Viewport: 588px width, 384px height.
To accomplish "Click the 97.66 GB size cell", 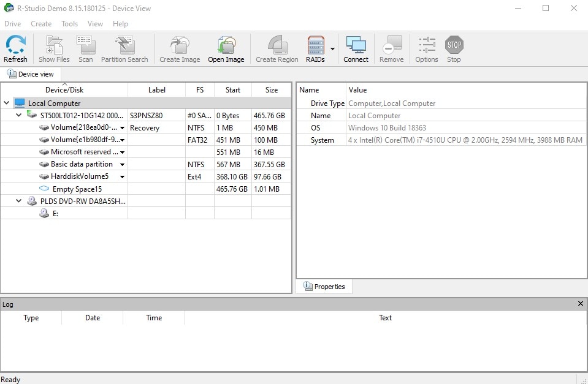I will pos(272,177).
